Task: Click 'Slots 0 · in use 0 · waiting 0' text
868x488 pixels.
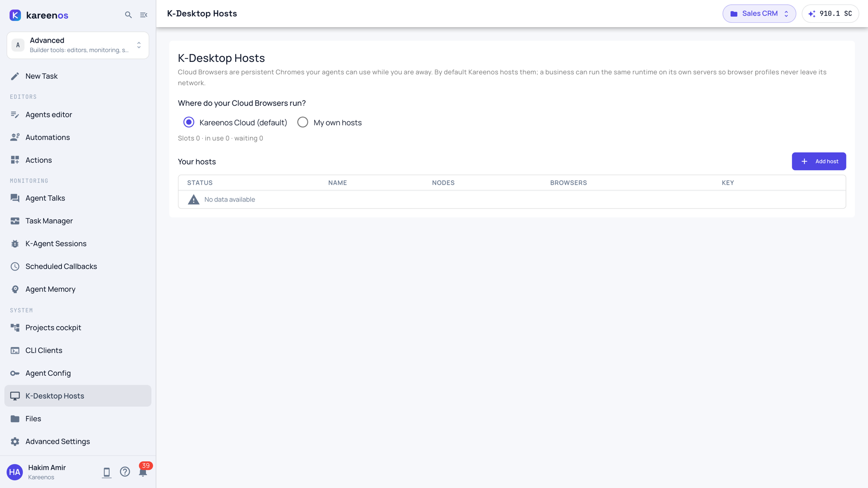Action: pos(220,138)
